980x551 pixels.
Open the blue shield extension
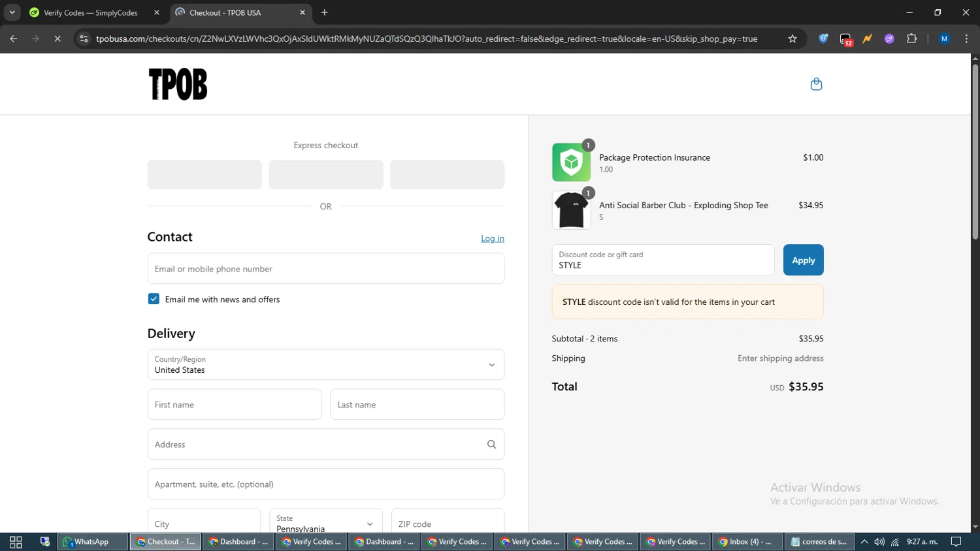tap(823, 39)
